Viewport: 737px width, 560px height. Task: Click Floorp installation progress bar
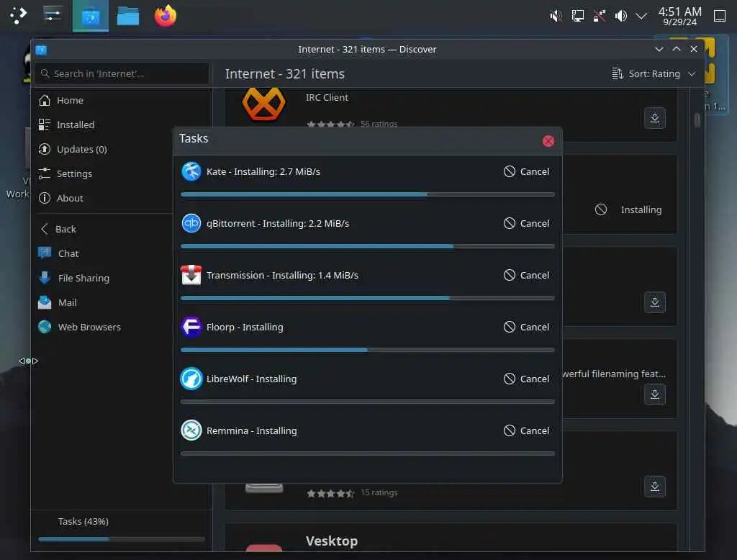(368, 350)
